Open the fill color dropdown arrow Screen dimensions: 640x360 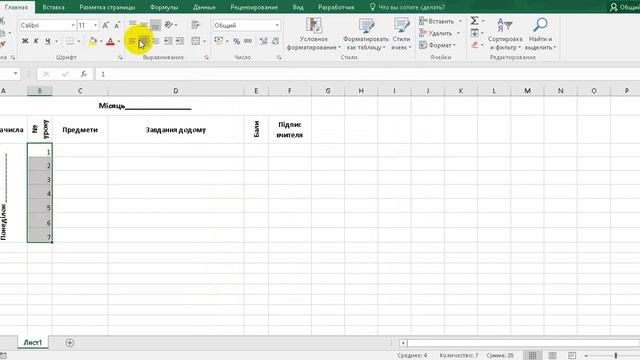coord(101,41)
